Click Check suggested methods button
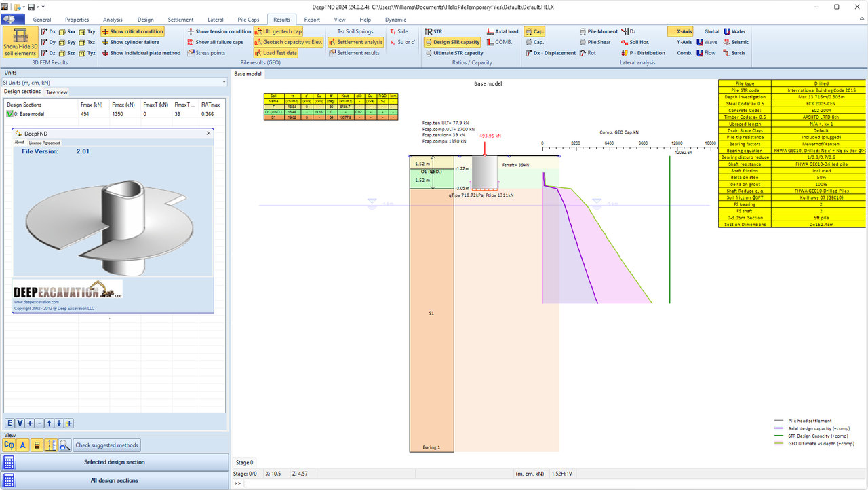 coord(107,445)
